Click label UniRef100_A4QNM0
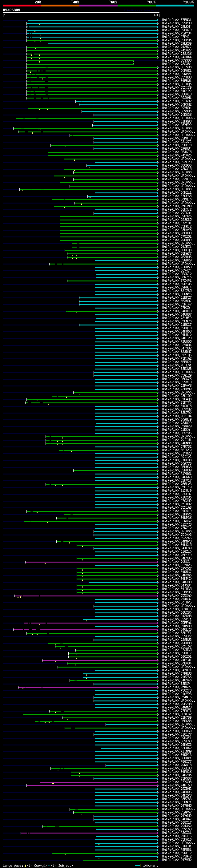The height and width of the screenshot is (868, 197). point(177,443)
